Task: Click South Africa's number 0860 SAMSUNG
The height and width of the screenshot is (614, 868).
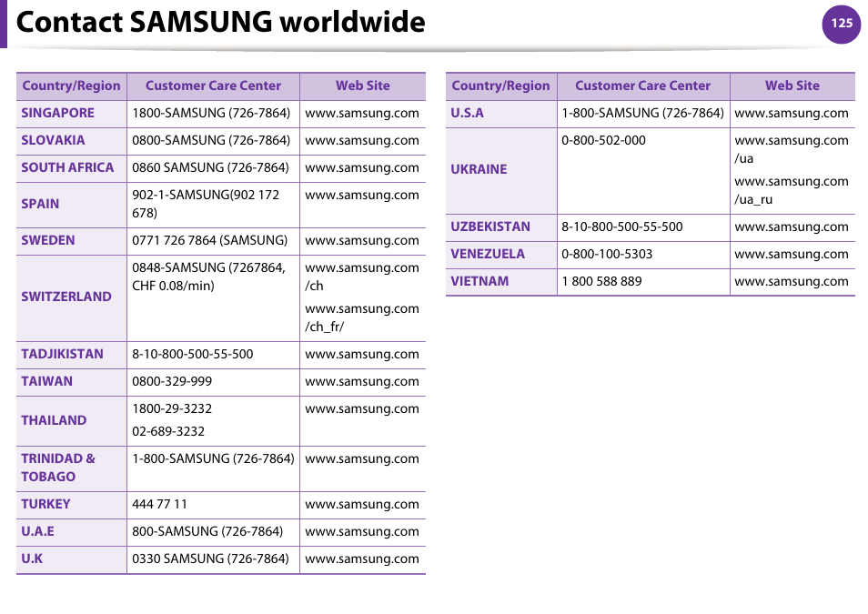Action: (x=210, y=167)
